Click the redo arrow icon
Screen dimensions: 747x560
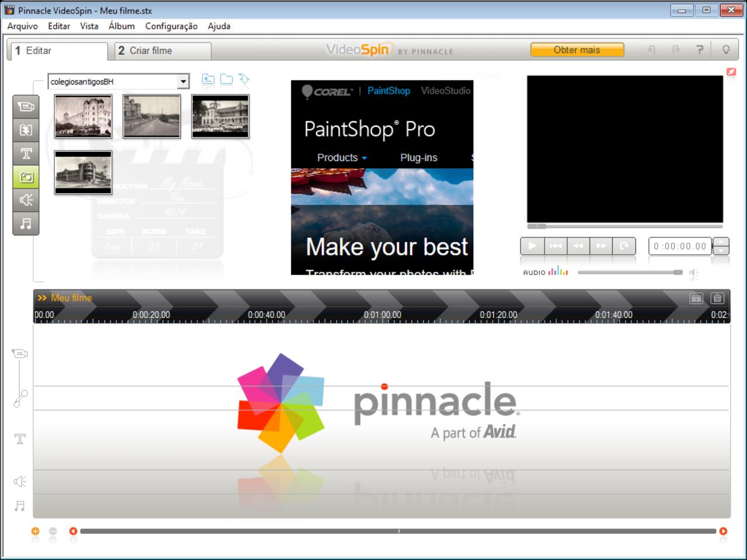(x=676, y=50)
